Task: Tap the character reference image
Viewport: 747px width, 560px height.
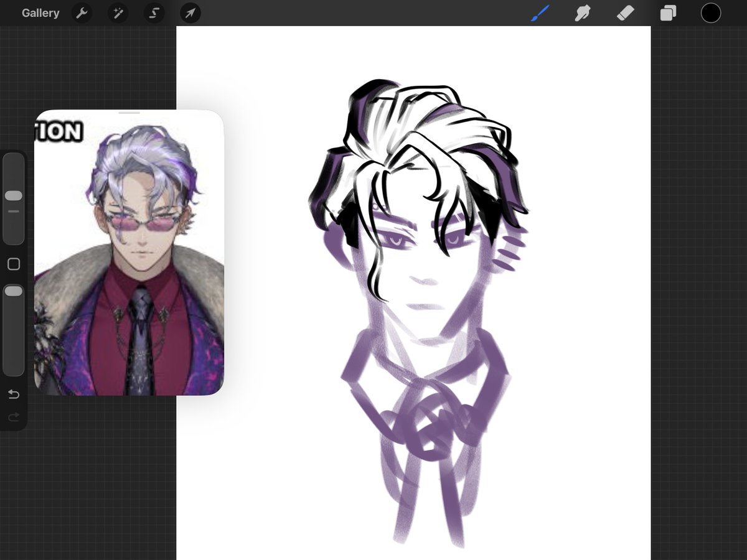Action: pos(129,253)
